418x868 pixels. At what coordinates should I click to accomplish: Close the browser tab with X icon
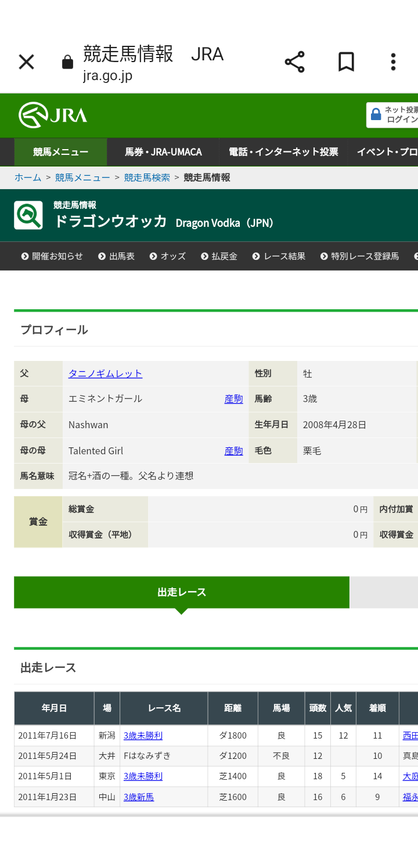26,62
